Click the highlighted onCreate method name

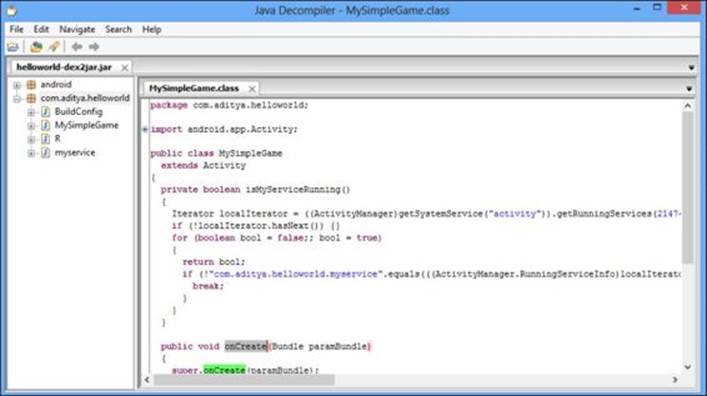[x=246, y=346]
